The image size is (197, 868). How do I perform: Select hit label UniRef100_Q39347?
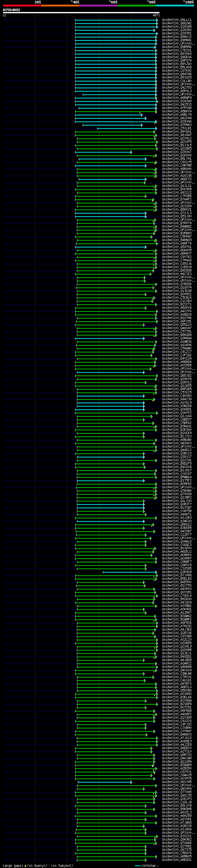176,152
